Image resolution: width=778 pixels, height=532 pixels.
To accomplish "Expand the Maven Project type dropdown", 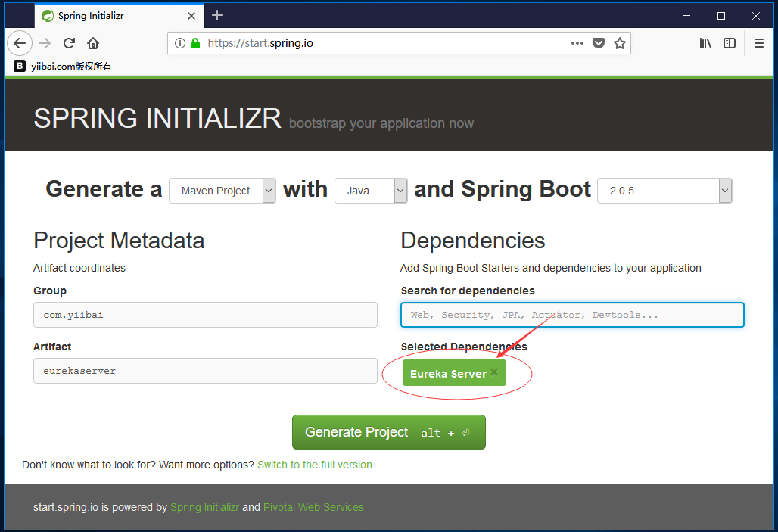I will (223, 191).
